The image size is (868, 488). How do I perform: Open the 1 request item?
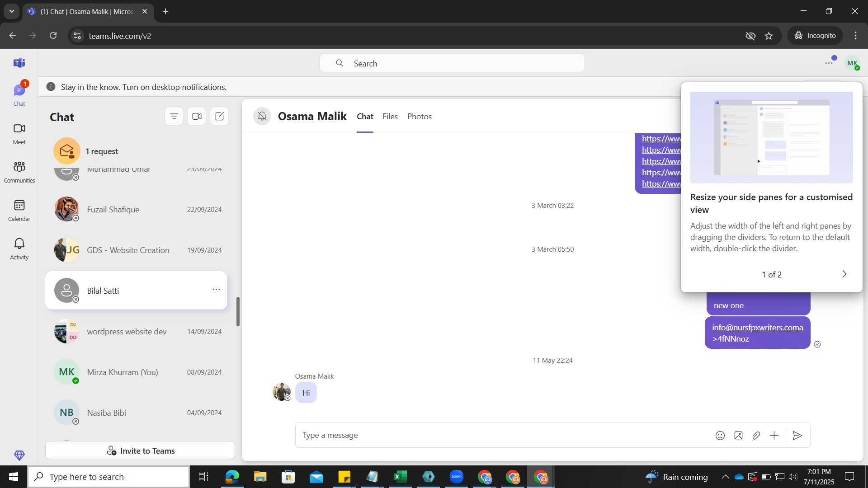pos(136,151)
